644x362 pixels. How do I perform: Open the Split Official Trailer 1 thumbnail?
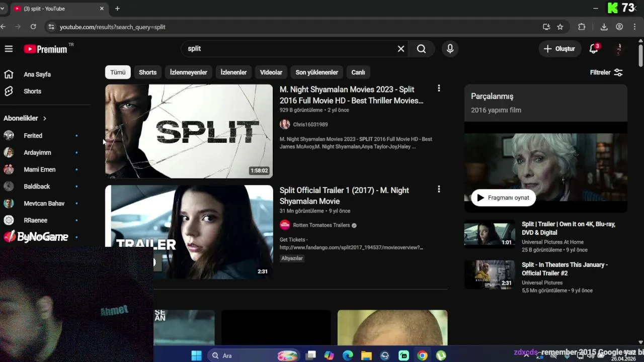(189, 232)
